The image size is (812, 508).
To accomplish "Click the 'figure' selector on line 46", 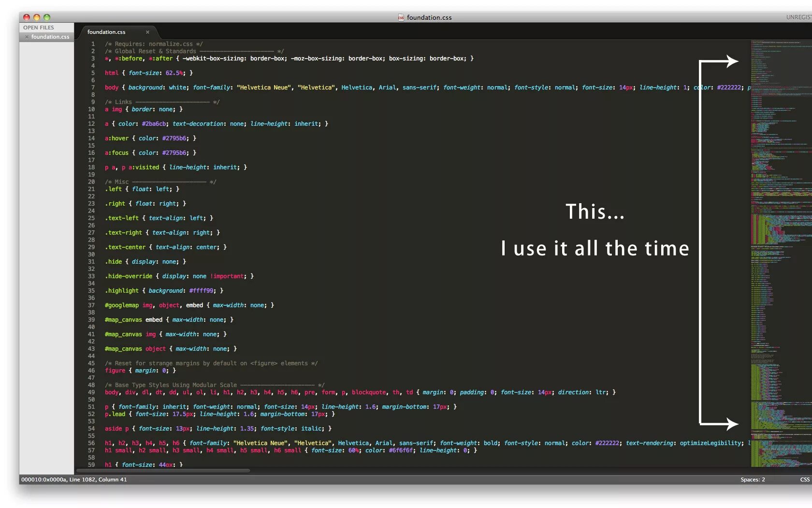I will (x=115, y=371).
